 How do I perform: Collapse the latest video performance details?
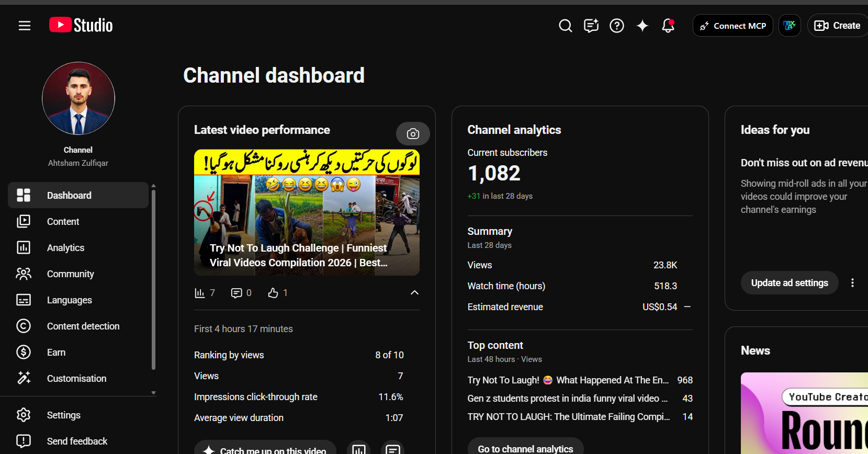coord(414,292)
